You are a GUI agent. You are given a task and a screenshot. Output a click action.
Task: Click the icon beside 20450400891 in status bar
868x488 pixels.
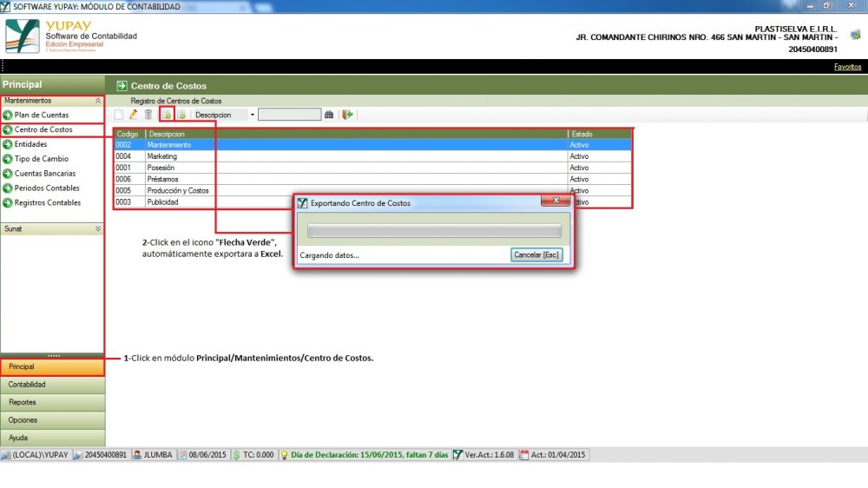pos(78,455)
